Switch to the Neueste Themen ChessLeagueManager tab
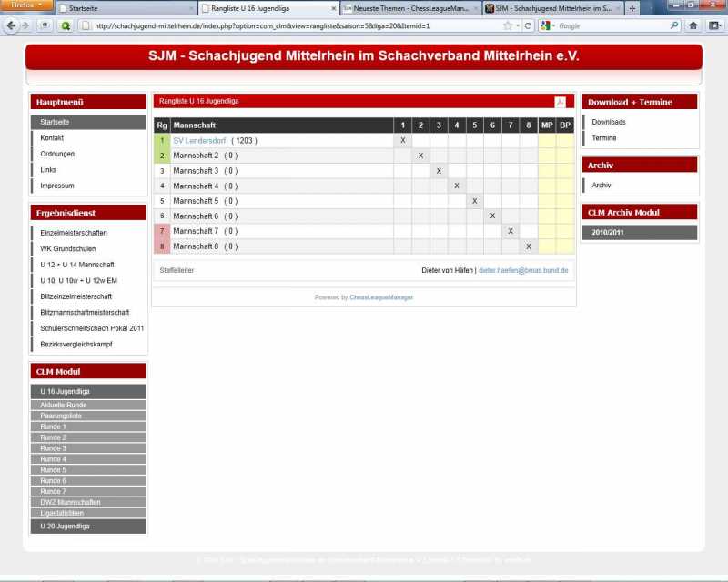Screen dimensions: 728x582 409,8
